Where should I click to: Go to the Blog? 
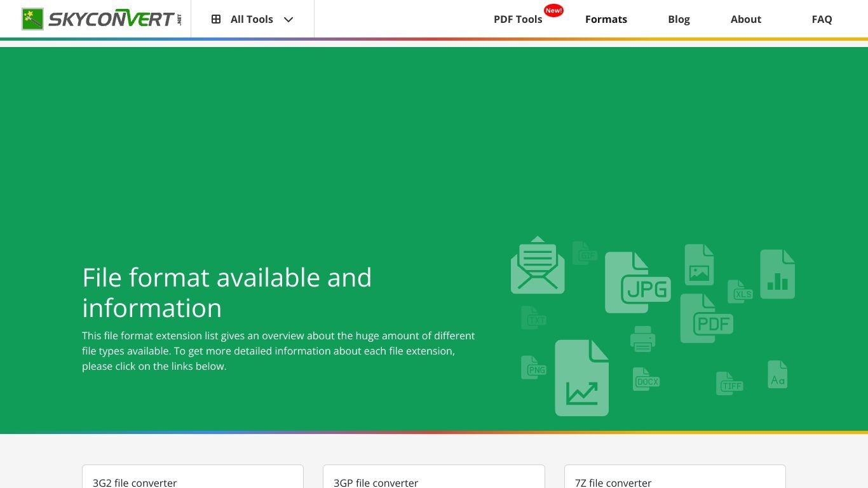[x=679, y=19]
